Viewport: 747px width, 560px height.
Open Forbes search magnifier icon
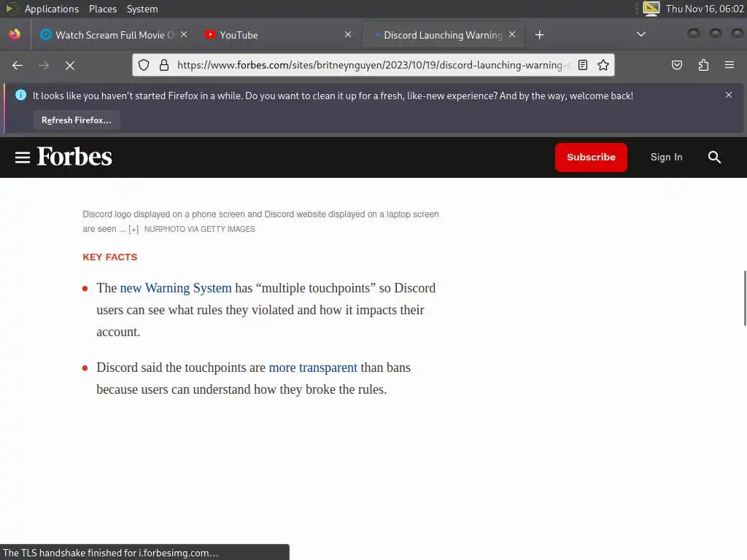[x=714, y=157]
